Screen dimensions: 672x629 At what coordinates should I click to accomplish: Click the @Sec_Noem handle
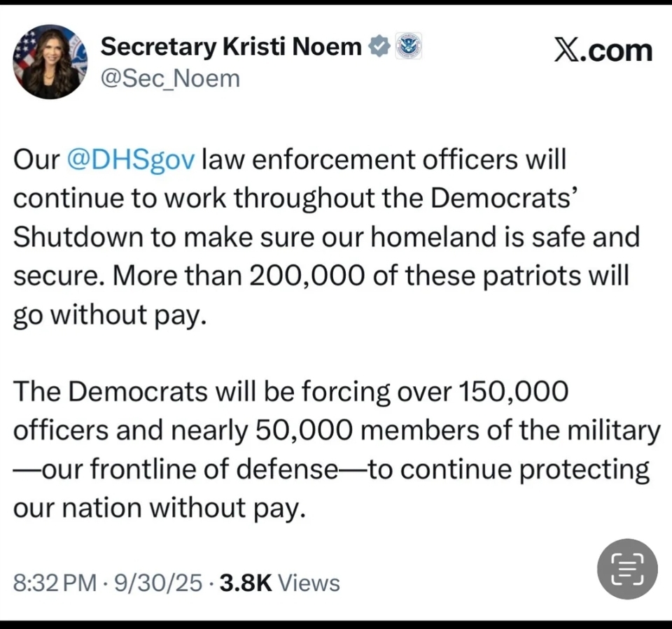tap(170, 78)
